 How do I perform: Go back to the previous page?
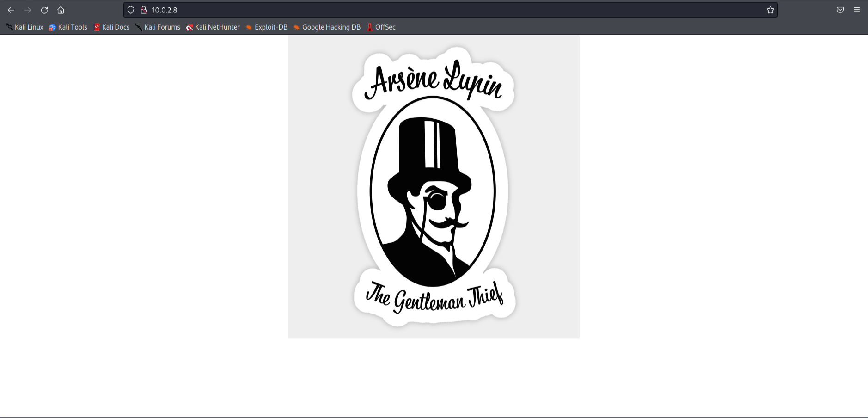click(11, 10)
